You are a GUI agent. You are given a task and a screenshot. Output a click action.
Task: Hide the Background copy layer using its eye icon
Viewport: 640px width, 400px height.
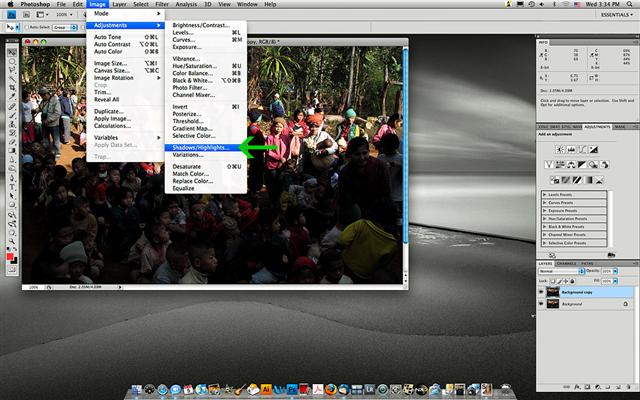(542, 292)
